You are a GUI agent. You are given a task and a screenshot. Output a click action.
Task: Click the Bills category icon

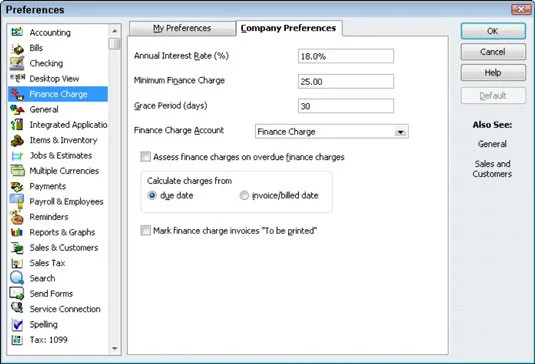(17, 48)
